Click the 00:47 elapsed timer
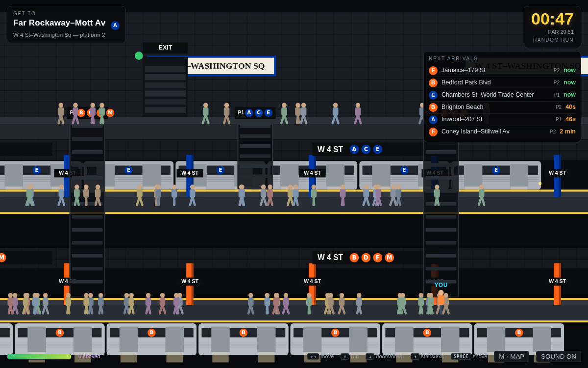The image size is (588, 368). tap(552, 19)
